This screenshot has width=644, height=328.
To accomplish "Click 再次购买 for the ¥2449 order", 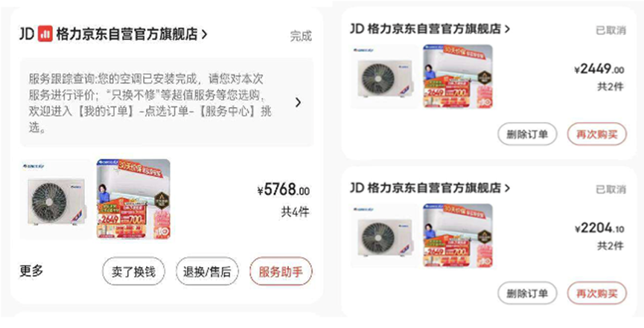I will pos(597,134).
